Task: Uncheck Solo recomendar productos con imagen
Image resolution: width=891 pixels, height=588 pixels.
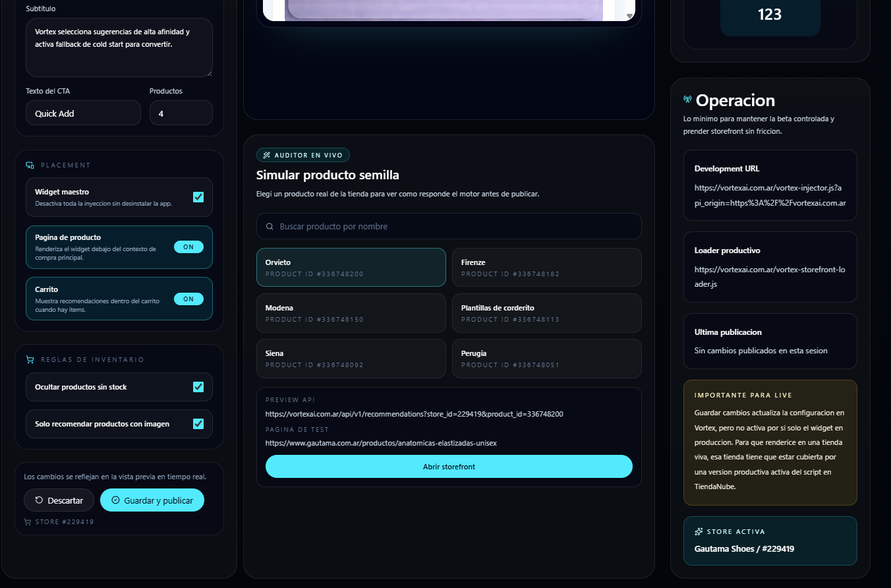Action: point(198,424)
